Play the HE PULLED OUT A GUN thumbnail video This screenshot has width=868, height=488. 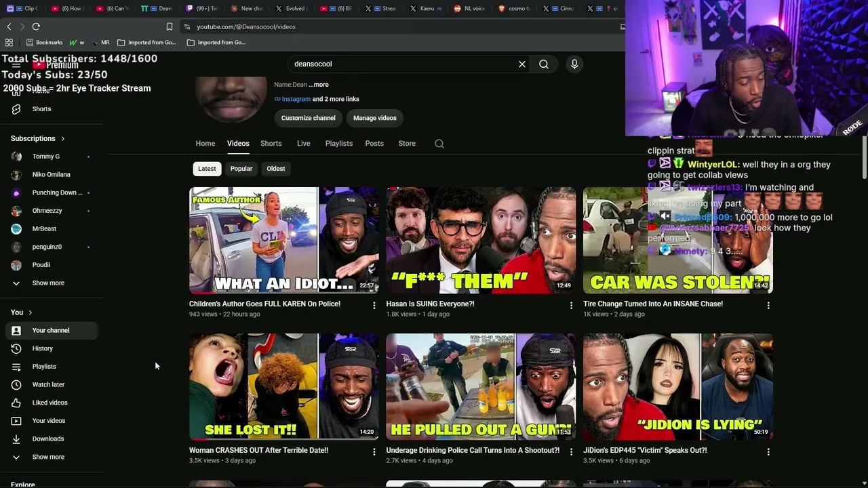click(481, 386)
